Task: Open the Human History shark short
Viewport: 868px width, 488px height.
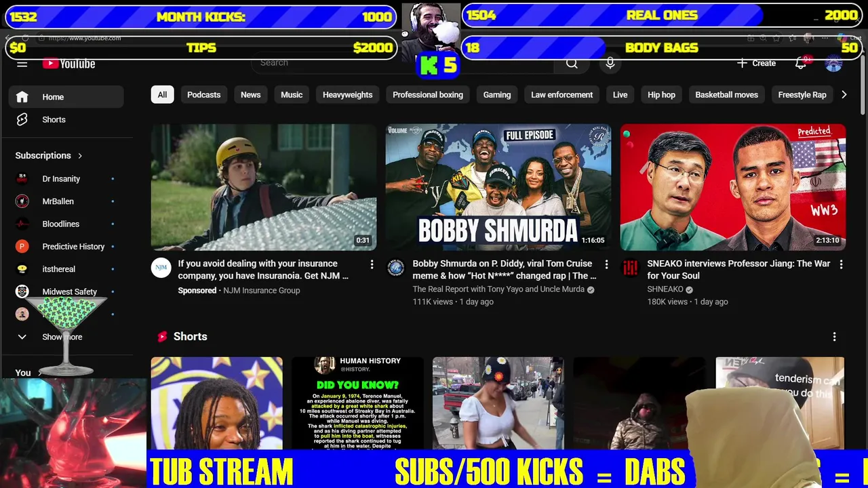Action: point(357,403)
